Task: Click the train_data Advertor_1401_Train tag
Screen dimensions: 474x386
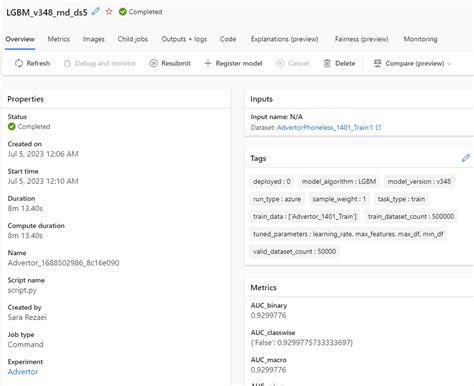Action: tap(305, 216)
